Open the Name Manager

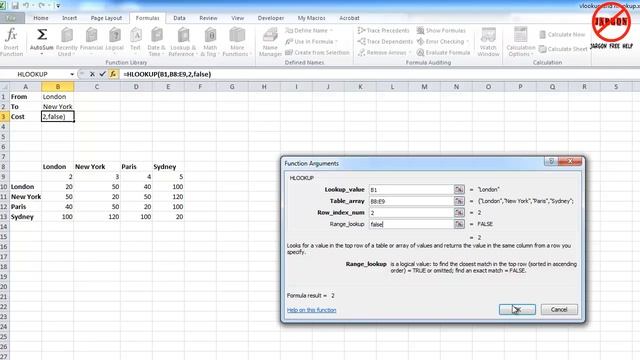(x=270, y=42)
